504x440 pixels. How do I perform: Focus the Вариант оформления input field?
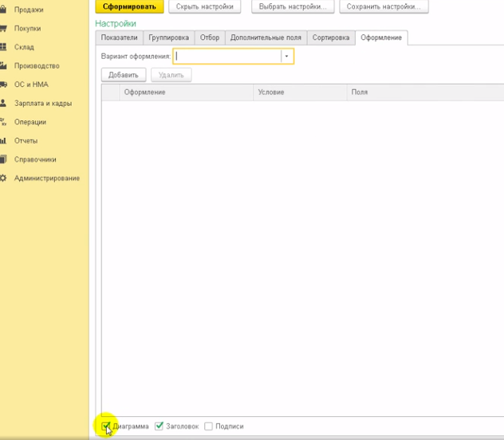[x=227, y=57]
